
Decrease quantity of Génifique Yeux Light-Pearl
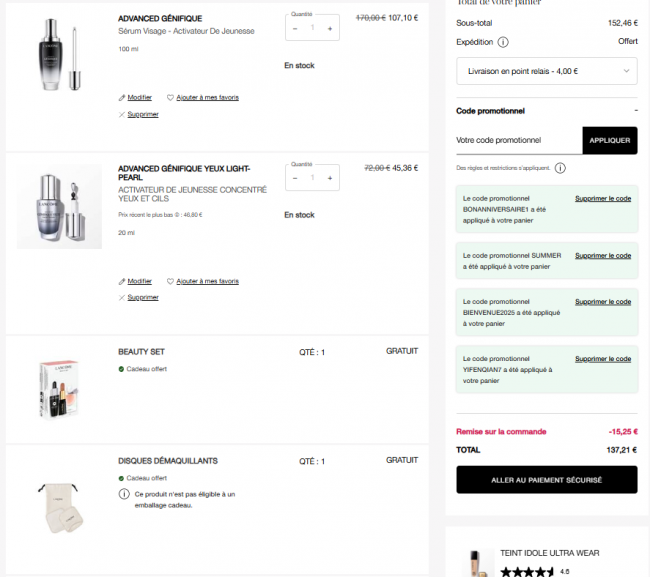[x=295, y=178]
